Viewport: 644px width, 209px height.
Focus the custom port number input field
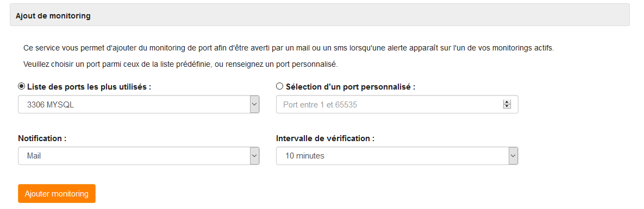(397, 104)
